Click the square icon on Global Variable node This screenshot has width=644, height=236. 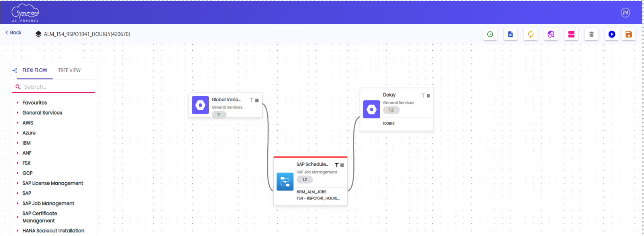257,100
